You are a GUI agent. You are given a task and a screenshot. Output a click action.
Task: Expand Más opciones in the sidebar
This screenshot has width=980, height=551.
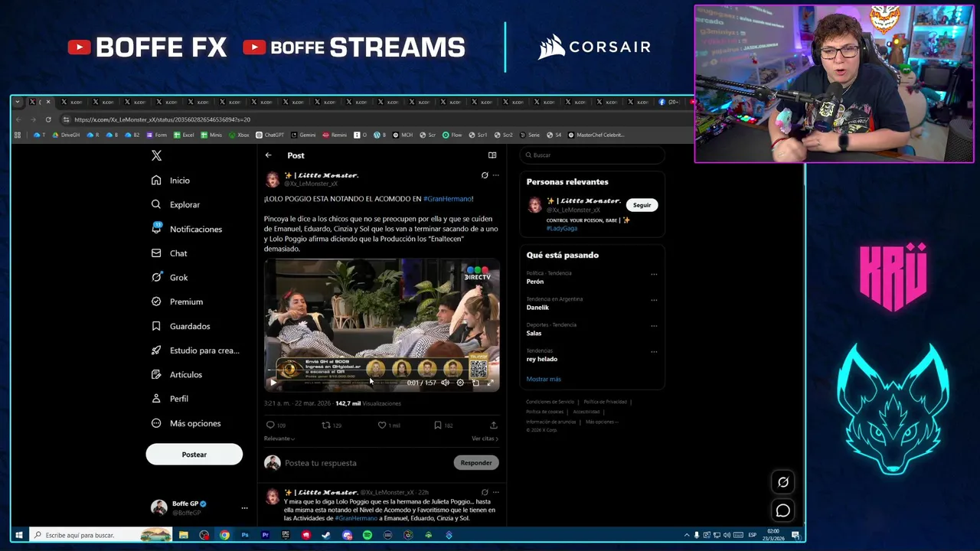pyautogui.click(x=186, y=423)
